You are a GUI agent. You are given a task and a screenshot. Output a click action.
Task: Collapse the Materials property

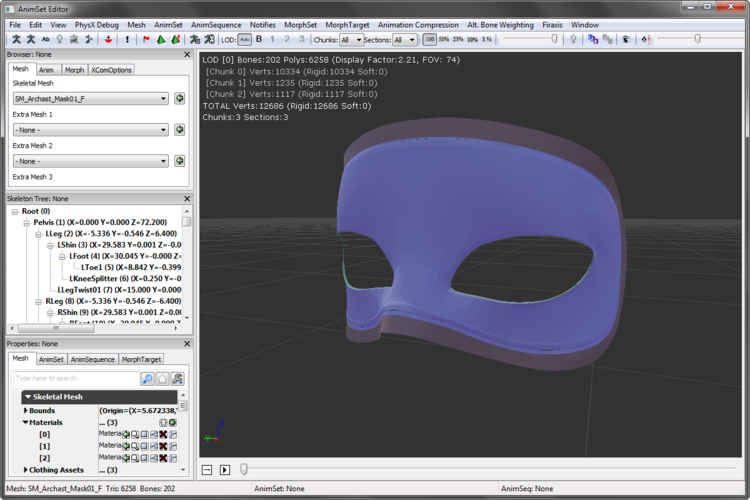point(25,422)
